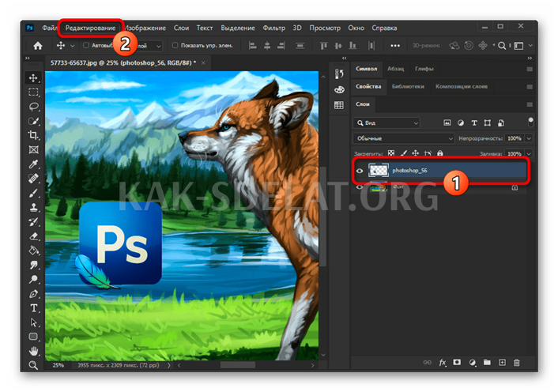Hide the photoshop_56 layer

pyautogui.click(x=360, y=171)
